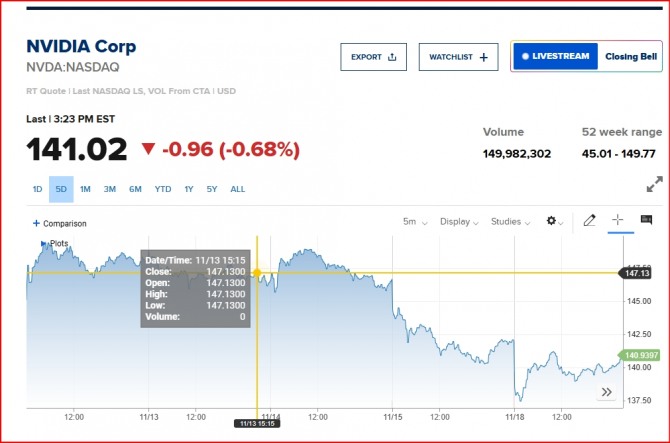Watch the Livestream

click(x=555, y=57)
